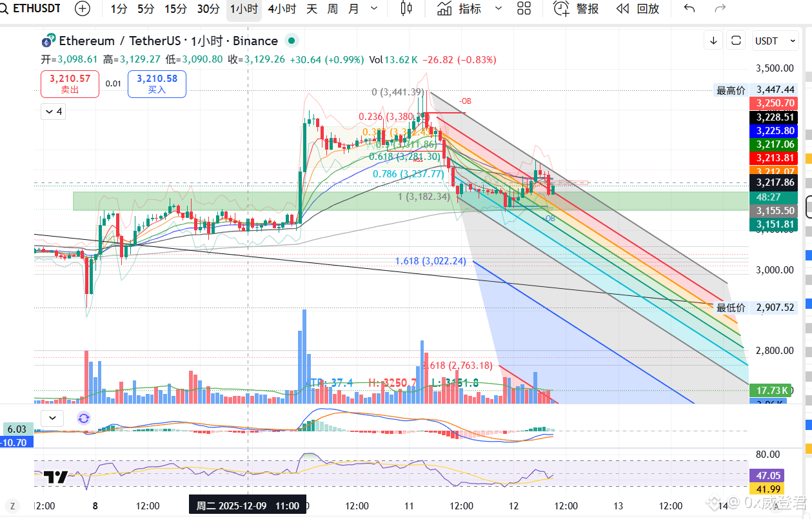This screenshot has width=812, height=519.
Task: Click the current price 3,217.86 label
Action: point(773,182)
